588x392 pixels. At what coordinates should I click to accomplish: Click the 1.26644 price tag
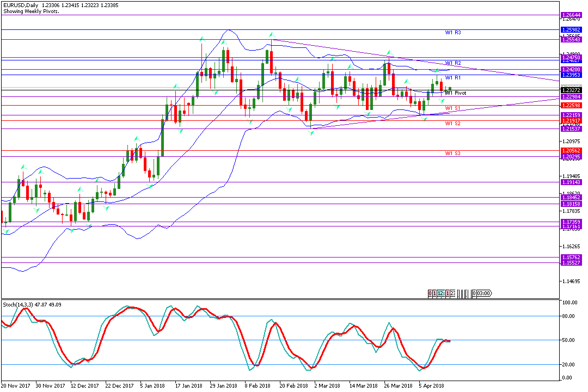click(x=571, y=15)
